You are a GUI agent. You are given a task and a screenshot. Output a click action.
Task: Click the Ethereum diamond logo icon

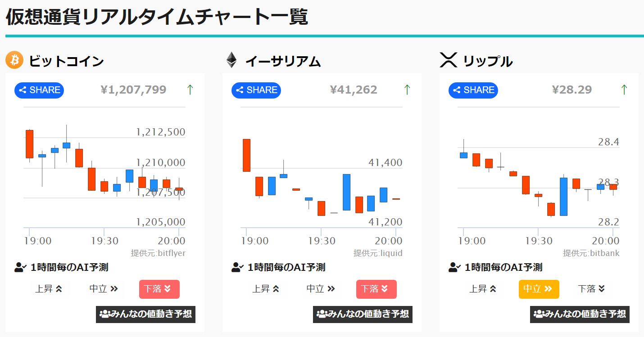[x=231, y=60]
